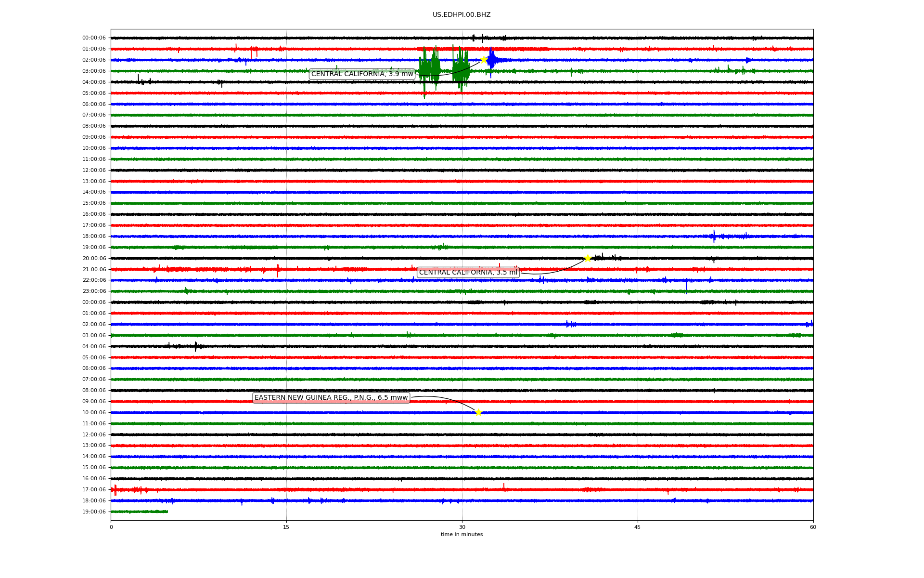Click the first 00:00:06 time label at top
The height and width of the screenshot is (578, 924).
pyautogui.click(x=94, y=38)
